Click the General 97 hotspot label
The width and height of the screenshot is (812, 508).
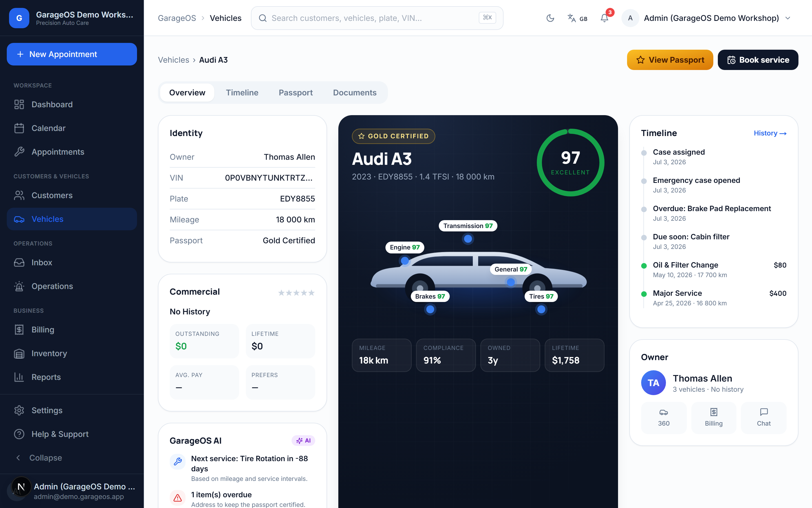pos(511,269)
